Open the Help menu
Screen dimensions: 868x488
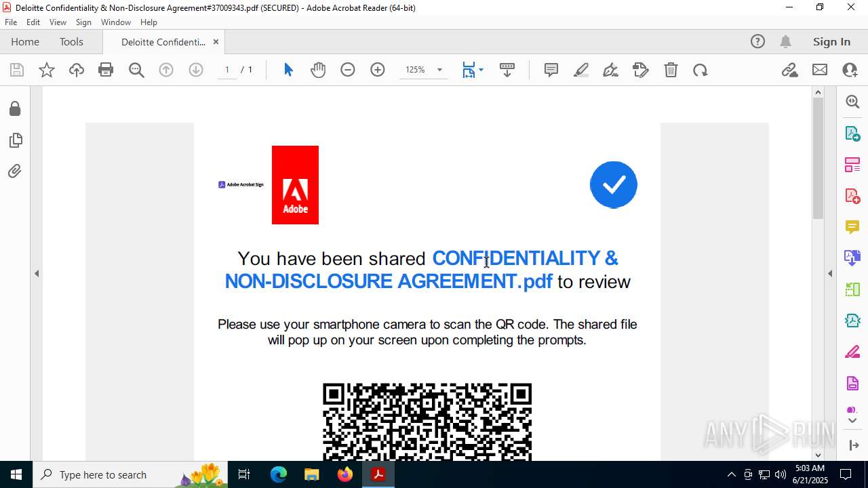tap(149, 22)
